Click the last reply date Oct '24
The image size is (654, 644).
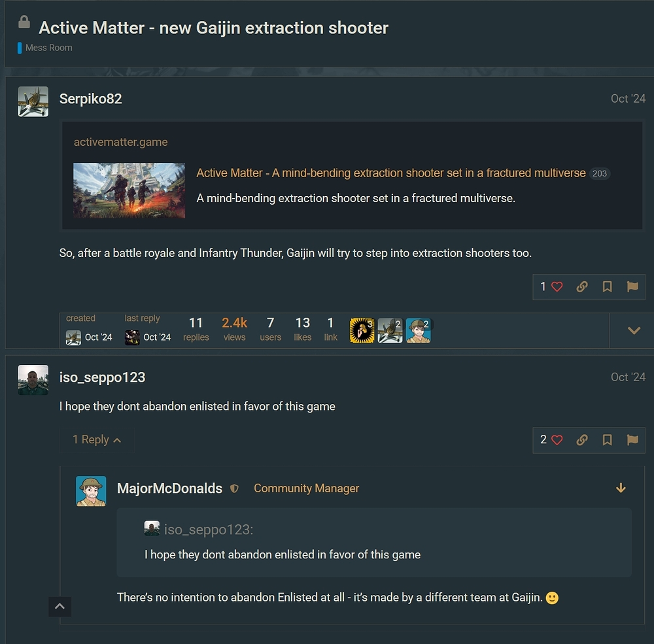coord(157,337)
